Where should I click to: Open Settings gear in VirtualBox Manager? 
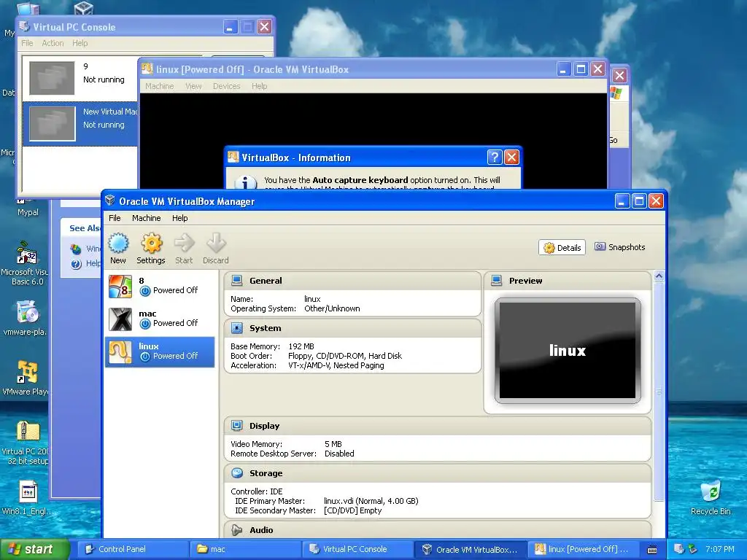[x=151, y=244]
